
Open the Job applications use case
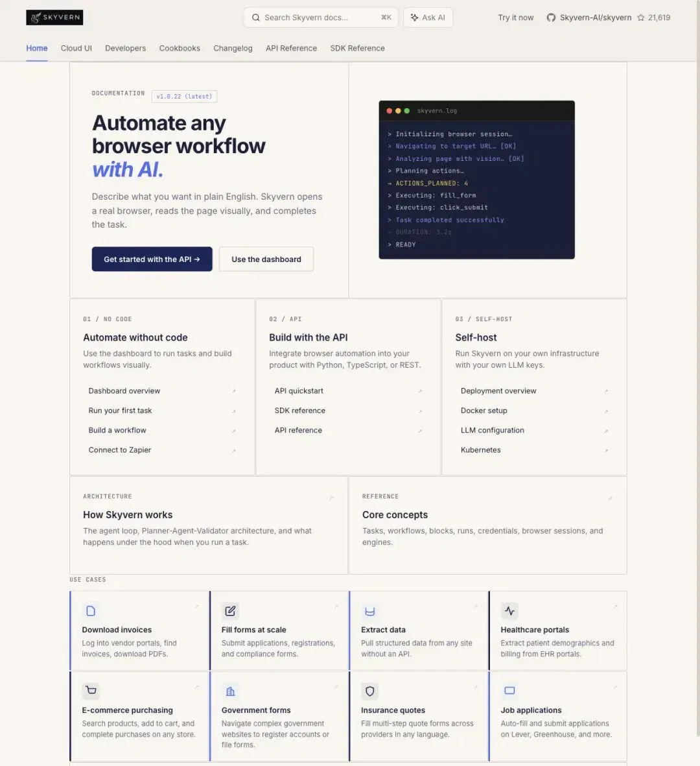(x=557, y=715)
